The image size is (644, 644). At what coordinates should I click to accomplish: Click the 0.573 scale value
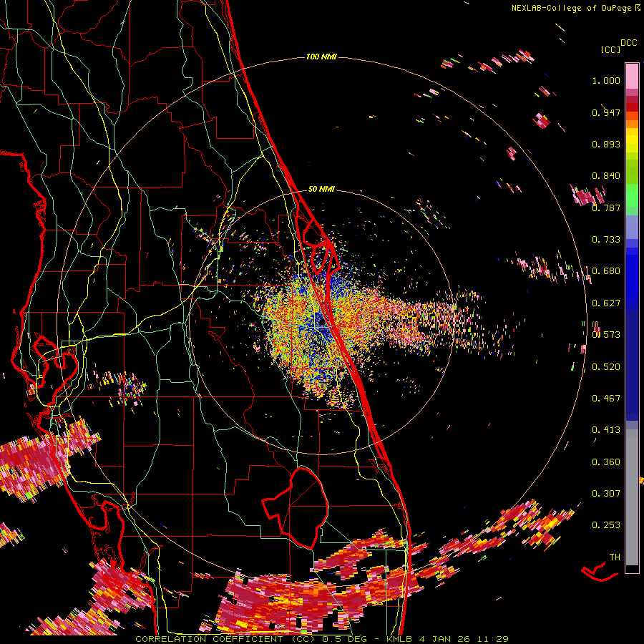pyautogui.click(x=606, y=335)
